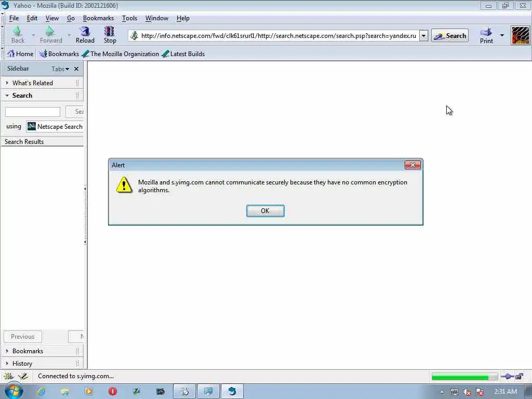Close the Alert dialog with the X
Image resolution: width=532 pixels, height=399 pixels.
[x=413, y=165]
